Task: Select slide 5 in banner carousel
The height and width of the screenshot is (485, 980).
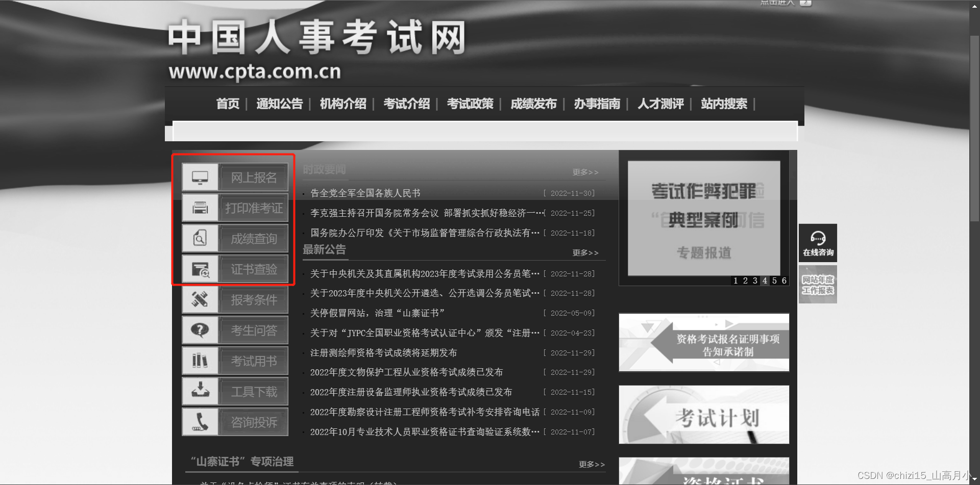Action: (x=774, y=280)
